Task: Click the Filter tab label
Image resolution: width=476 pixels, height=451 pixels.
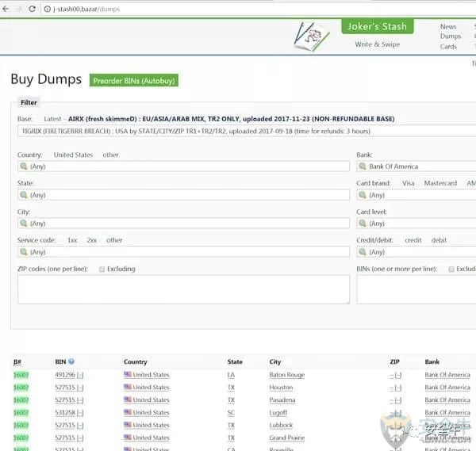Action: (x=29, y=102)
